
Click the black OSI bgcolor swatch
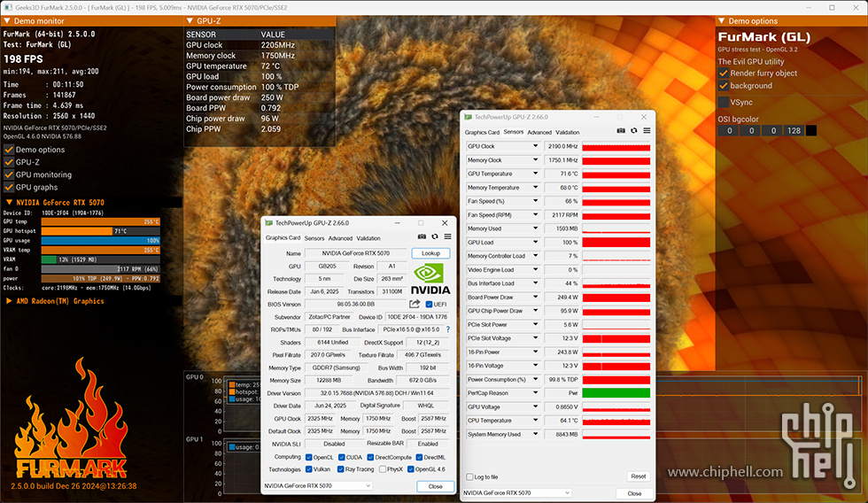pos(810,130)
